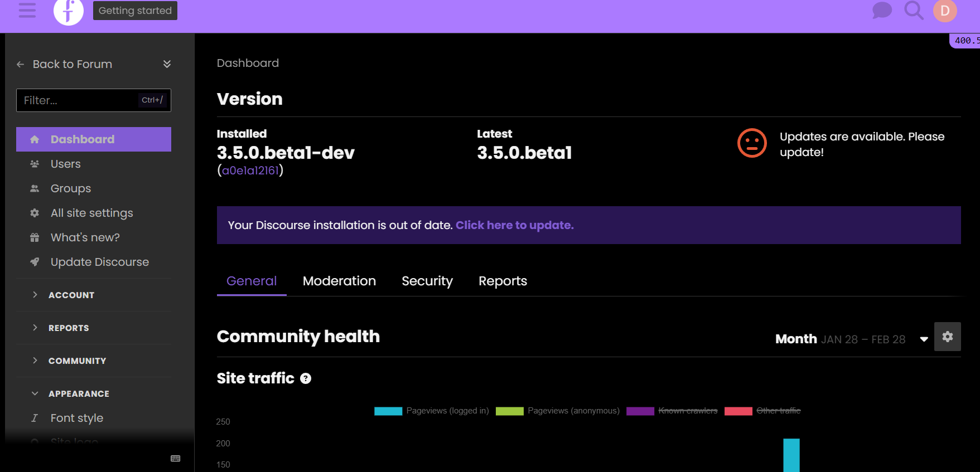Screen dimensions: 980x472
Task: Open the user avatar menu
Action: 944,11
